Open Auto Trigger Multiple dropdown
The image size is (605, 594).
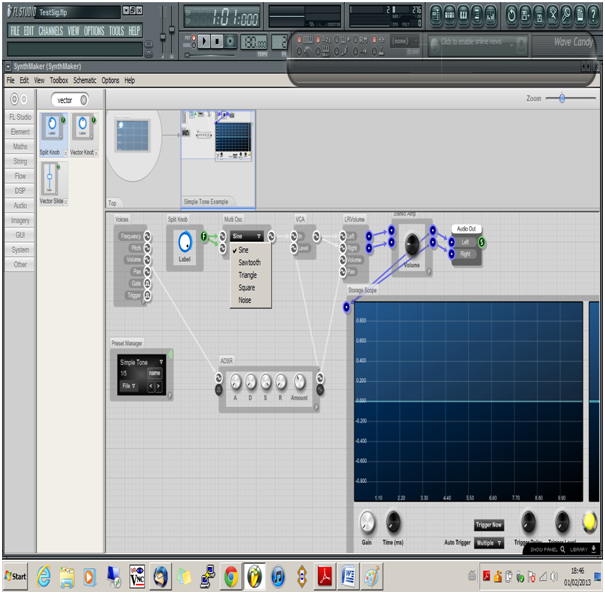[x=489, y=543]
